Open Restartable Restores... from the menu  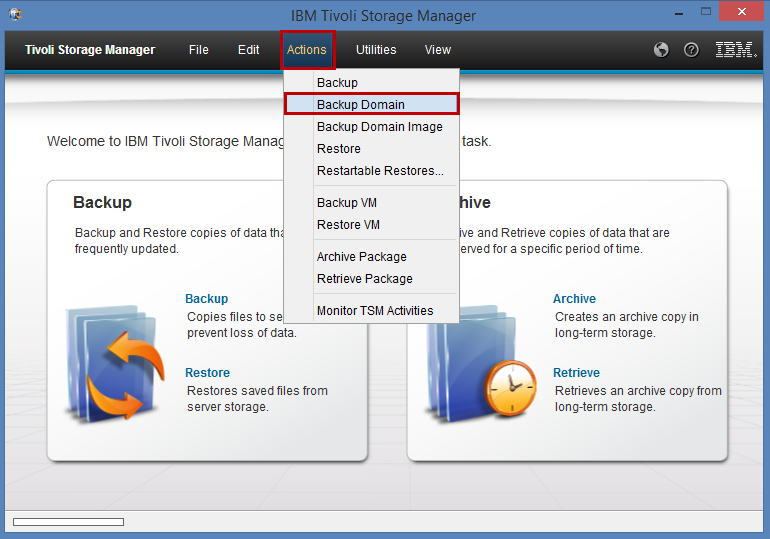pos(372,171)
